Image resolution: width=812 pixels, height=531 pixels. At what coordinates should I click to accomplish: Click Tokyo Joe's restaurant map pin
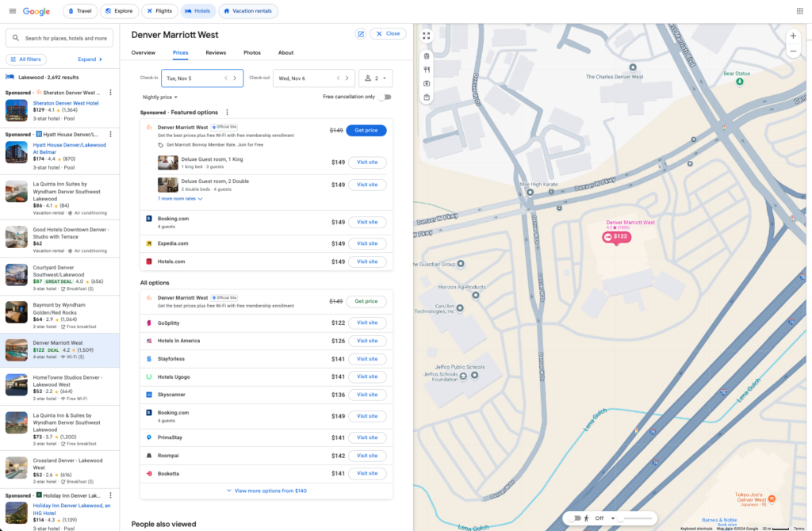coord(772,499)
